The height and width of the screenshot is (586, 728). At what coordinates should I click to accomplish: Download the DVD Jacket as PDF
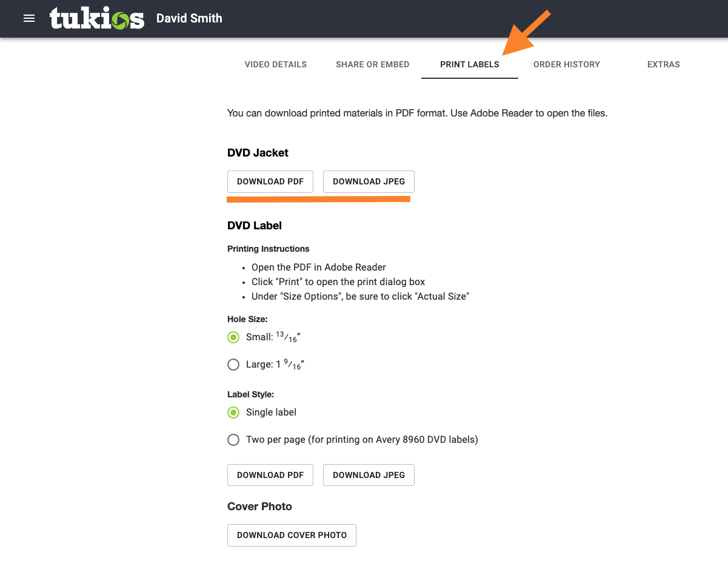(x=270, y=181)
